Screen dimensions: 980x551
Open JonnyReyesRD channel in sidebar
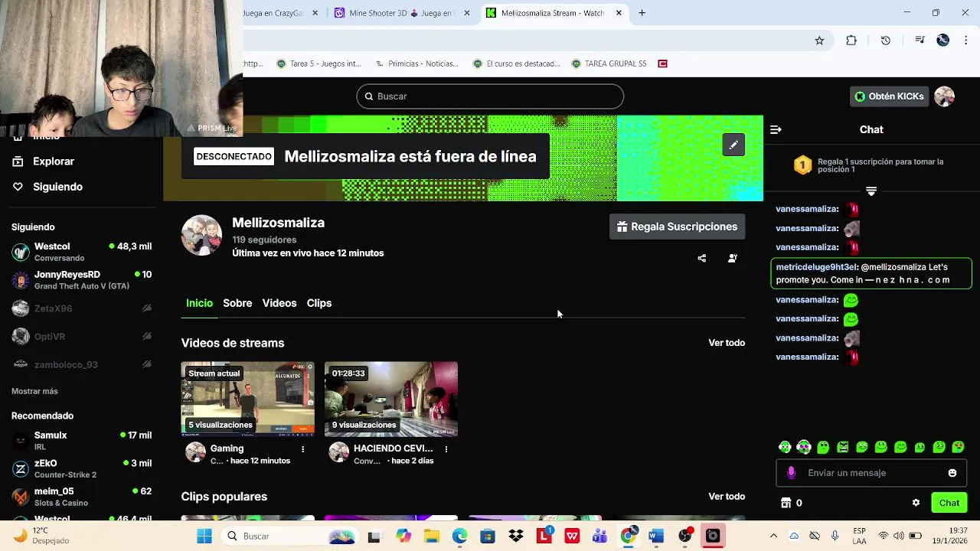coord(81,280)
